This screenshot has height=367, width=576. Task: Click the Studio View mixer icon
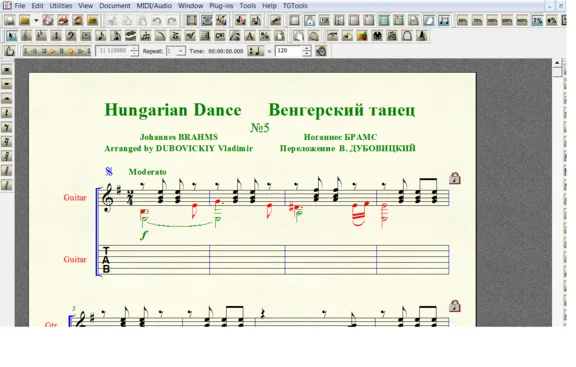[x=222, y=20]
